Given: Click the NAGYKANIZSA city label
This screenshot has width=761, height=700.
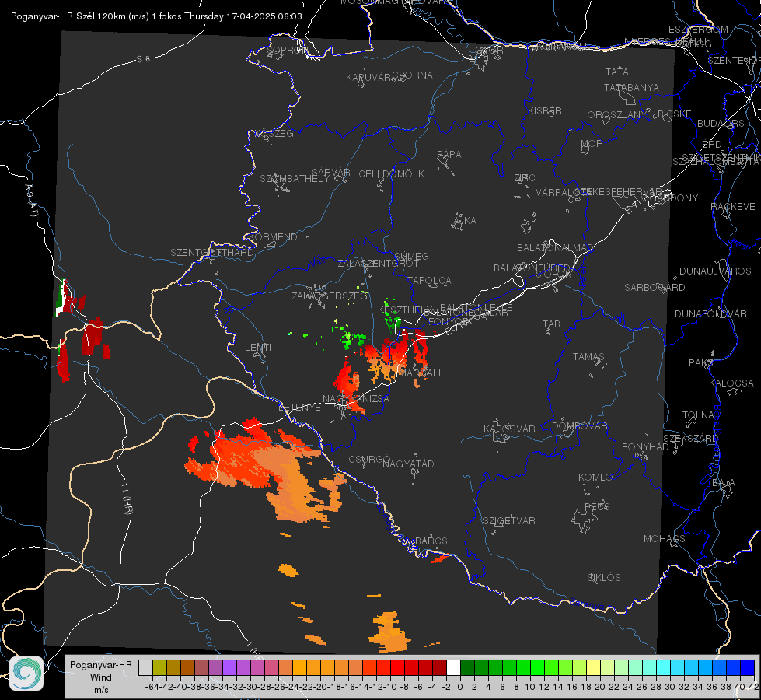Looking at the screenshot, I should coord(356,399).
